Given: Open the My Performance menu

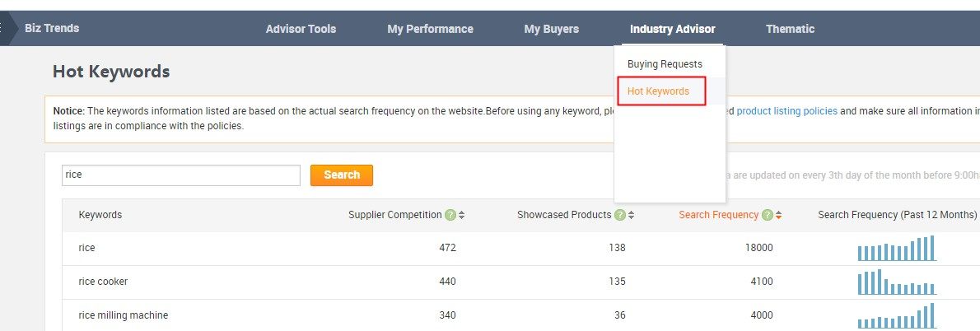Looking at the screenshot, I should click(x=430, y=29).
